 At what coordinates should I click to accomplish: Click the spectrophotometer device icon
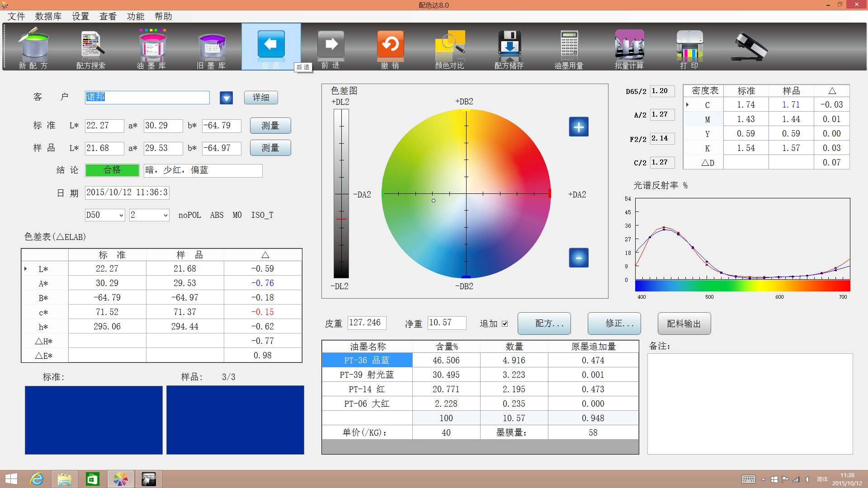point(749,47)
